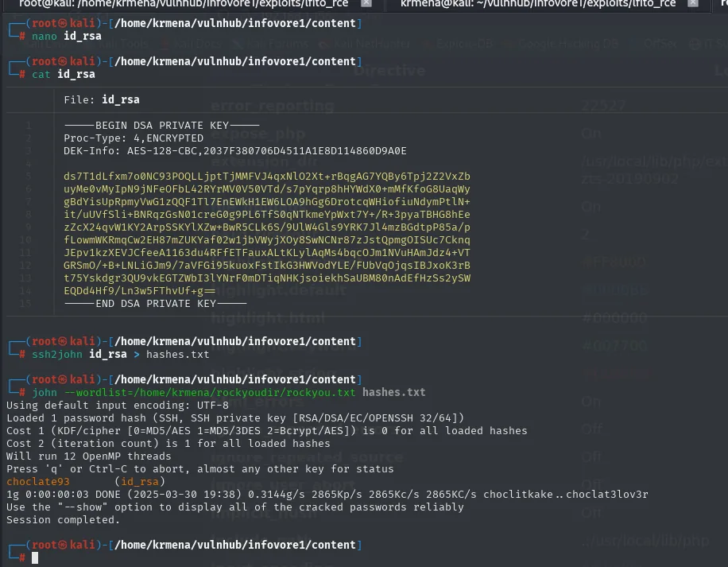Click the END DSA PRIVATE KEY line

pos(155,304)
